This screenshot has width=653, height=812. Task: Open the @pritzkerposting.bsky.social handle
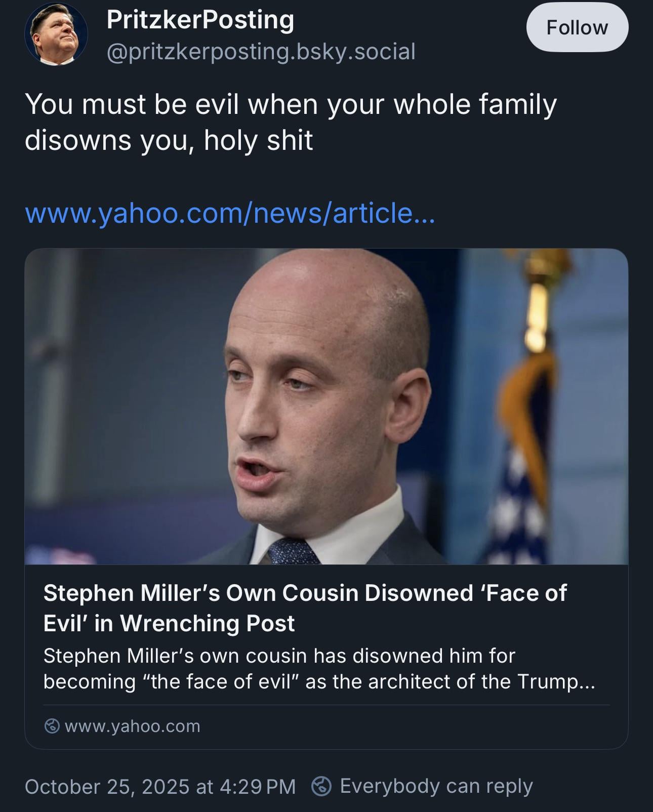pos(261,52)
